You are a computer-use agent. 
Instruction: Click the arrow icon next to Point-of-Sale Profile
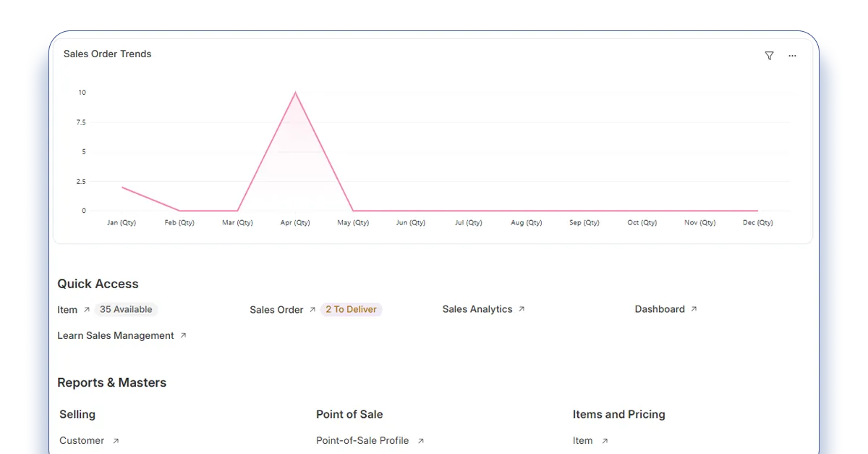[421, 441]
